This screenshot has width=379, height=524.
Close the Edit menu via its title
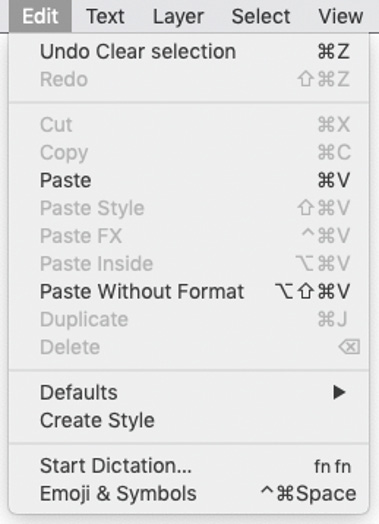[40, 16]
